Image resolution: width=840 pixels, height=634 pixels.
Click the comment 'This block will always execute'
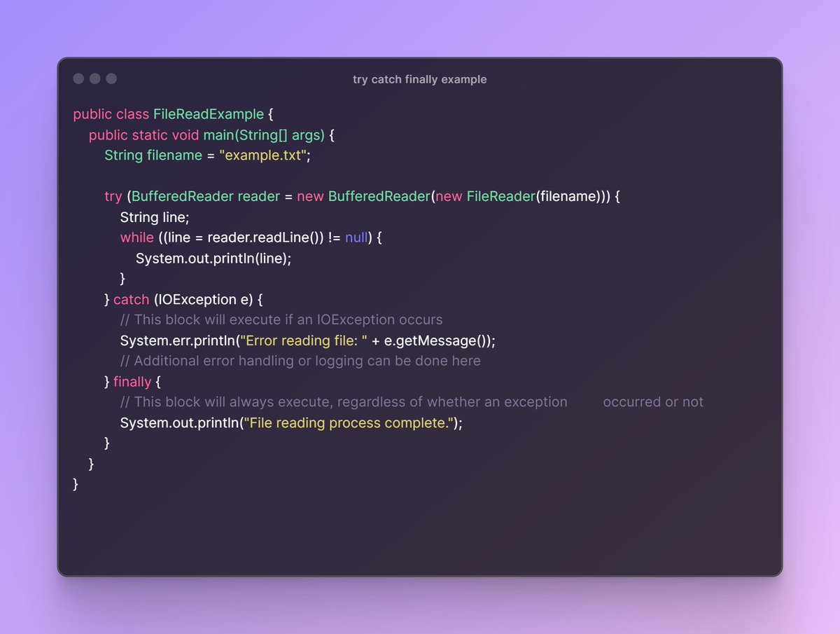click(x=412, y=402)
